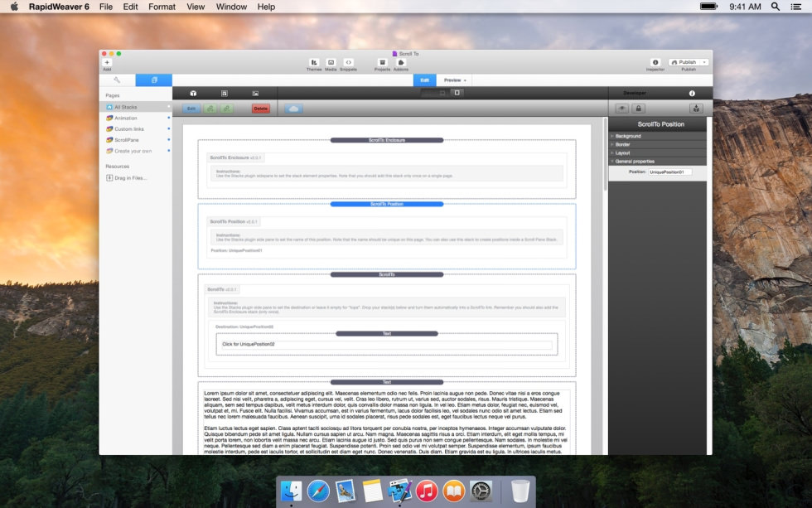Click the 'Click for UniquePosition02' text
The image size is (812, 508).
249,345
